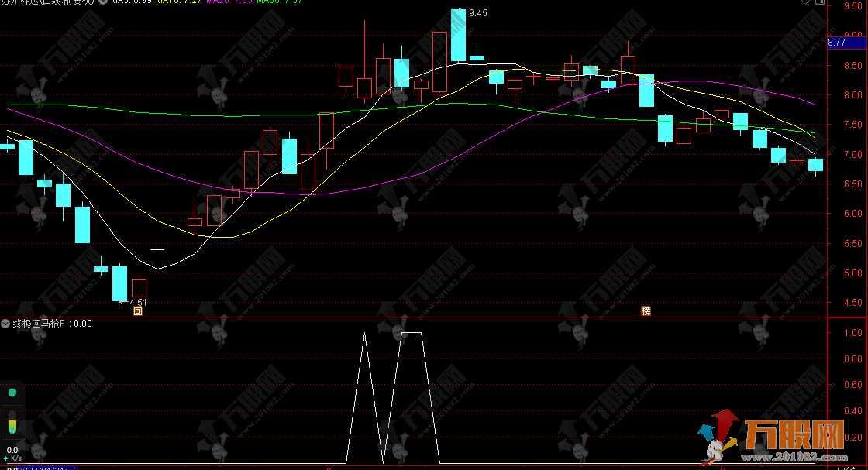The image size is (868, 470).
Task: Click the 9.45 high price label
Action: (x=477, y=12)
